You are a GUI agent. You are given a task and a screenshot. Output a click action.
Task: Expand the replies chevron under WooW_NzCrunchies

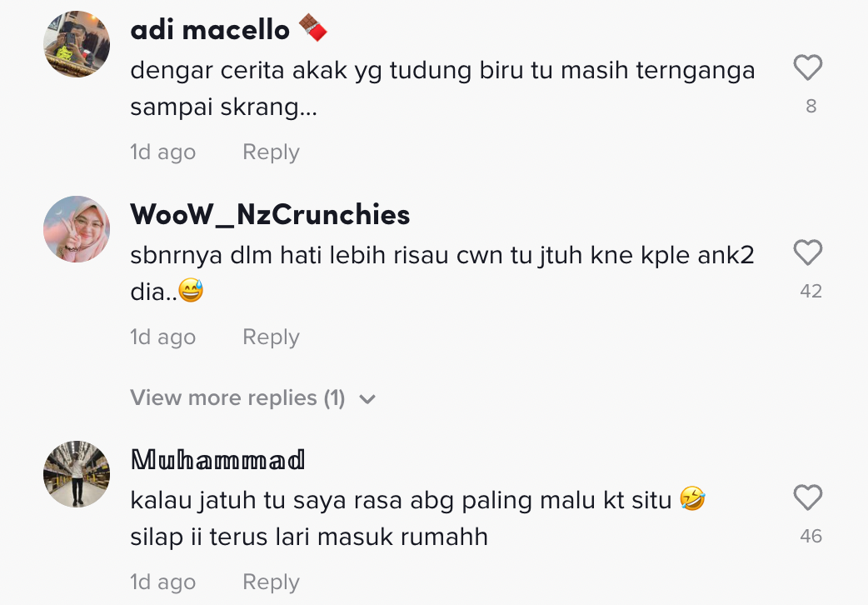(x=367, y=399)
